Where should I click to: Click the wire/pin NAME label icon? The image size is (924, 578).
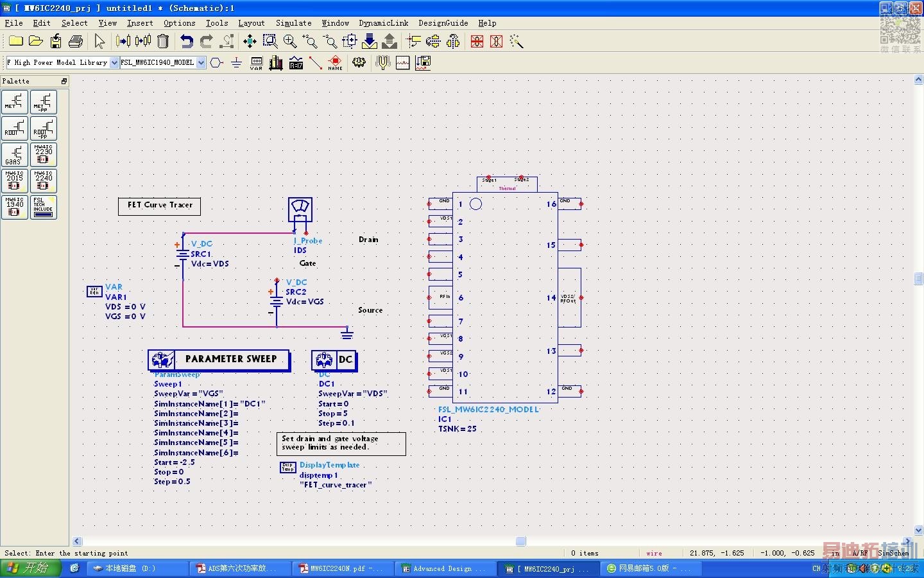pyautogui.click(x=335, y=62)
